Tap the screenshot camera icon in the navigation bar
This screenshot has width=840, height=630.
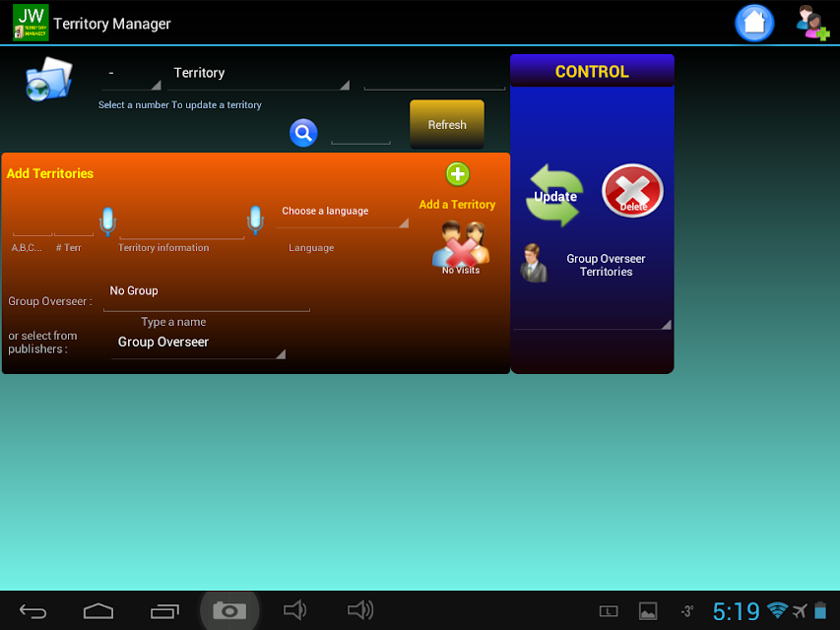tap(229, 610)
